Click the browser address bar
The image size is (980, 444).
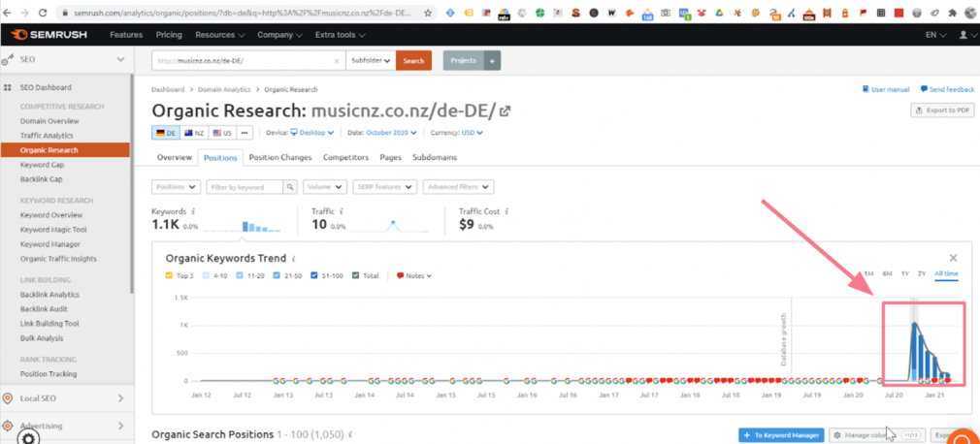[241, 13]
